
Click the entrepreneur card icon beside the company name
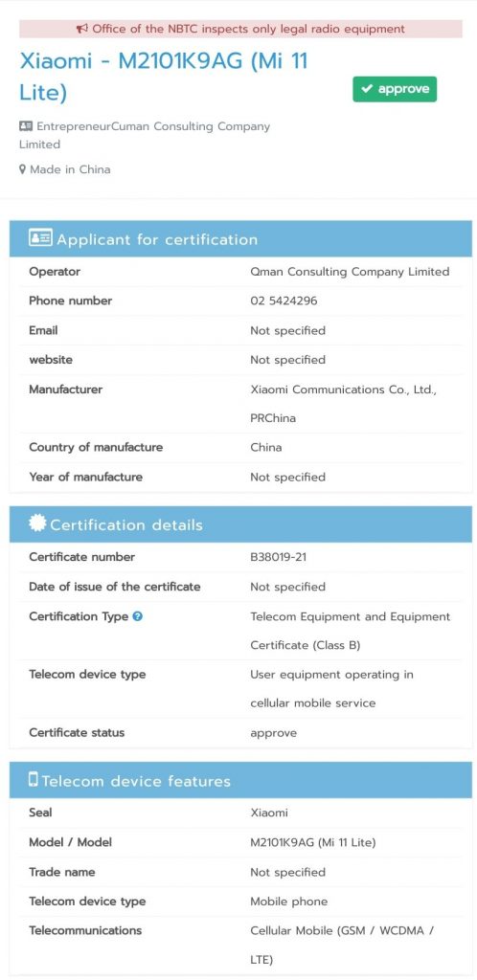[26, 126]
